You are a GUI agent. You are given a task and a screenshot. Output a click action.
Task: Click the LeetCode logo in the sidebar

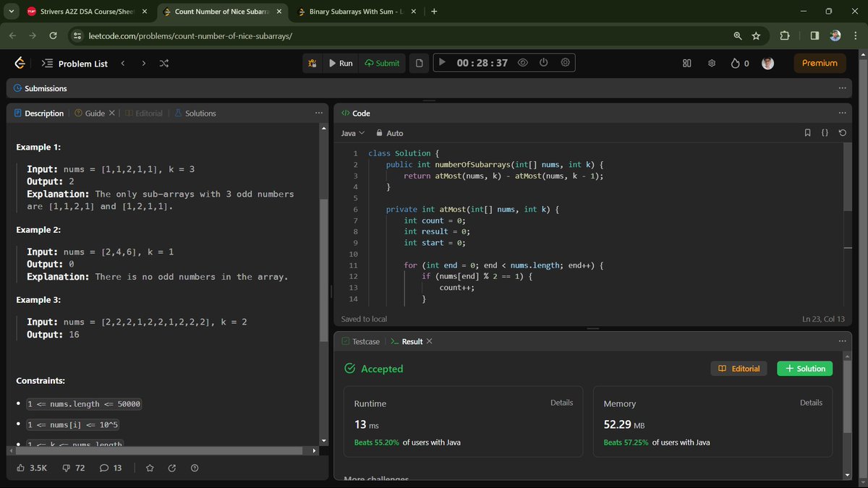tap(19, 63)
